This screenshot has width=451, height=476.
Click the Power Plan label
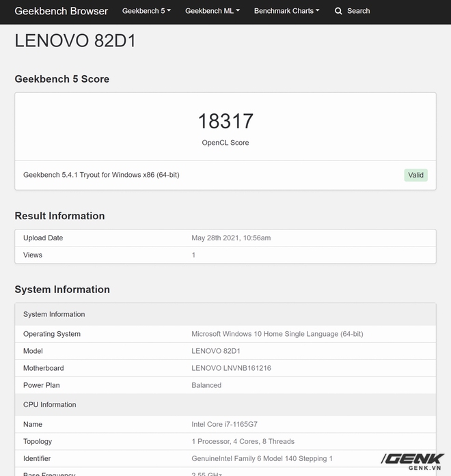(41, 385)
